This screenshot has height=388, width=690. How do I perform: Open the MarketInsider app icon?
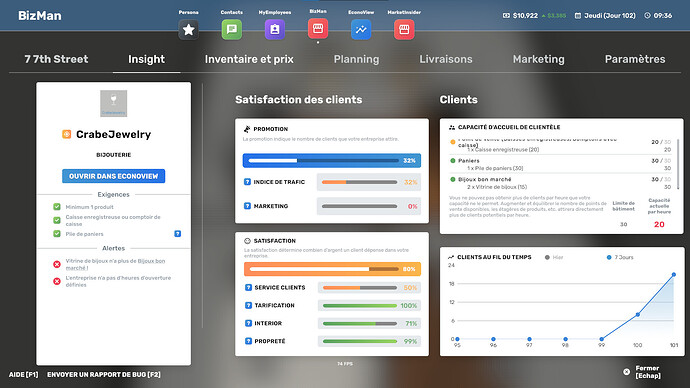tap(404, 29)
